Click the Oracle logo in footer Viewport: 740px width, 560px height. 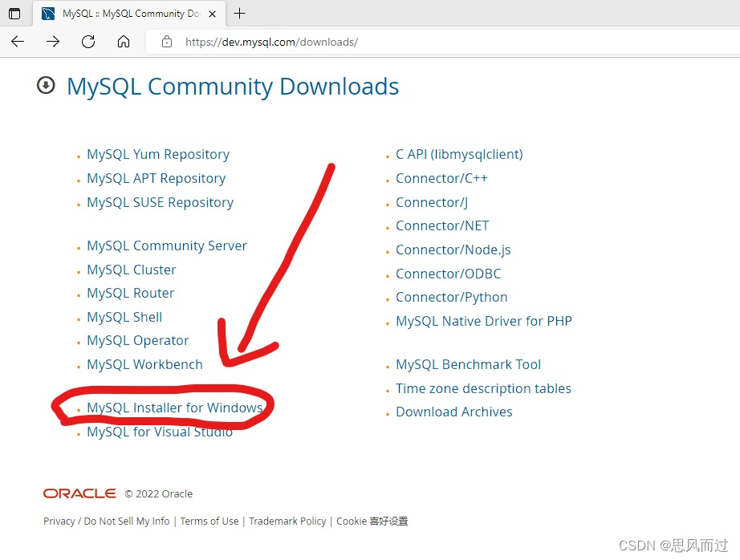79,493
